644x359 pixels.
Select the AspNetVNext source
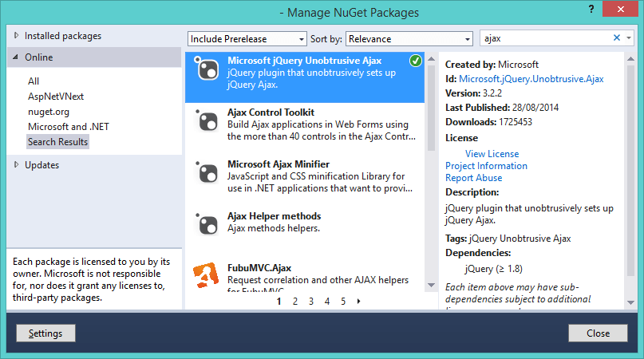click(56, 97)
